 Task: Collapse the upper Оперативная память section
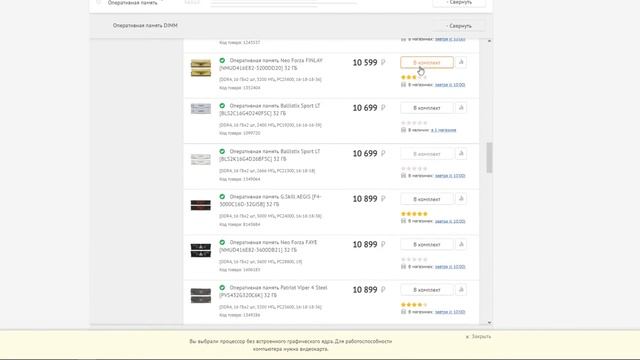(x=459, y=2)
